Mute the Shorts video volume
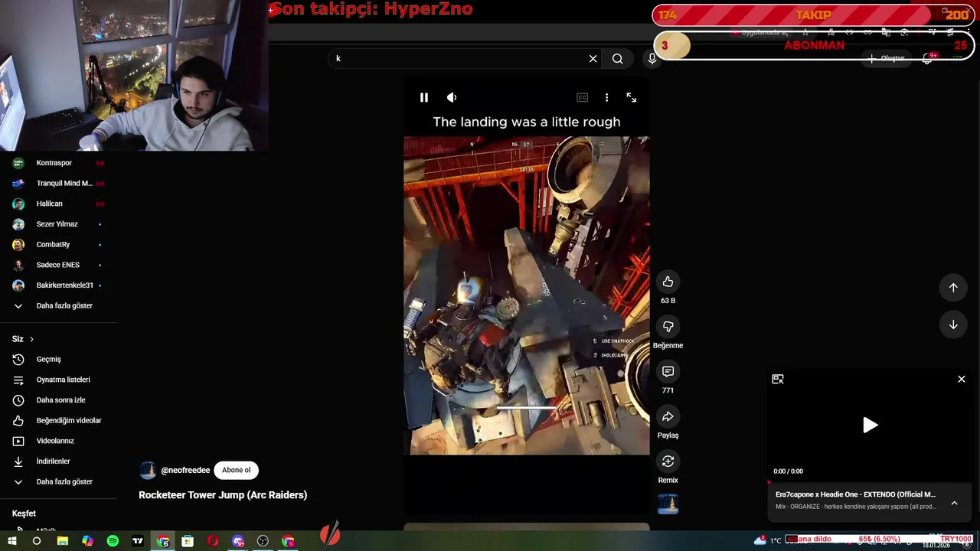 click(452, 97)
